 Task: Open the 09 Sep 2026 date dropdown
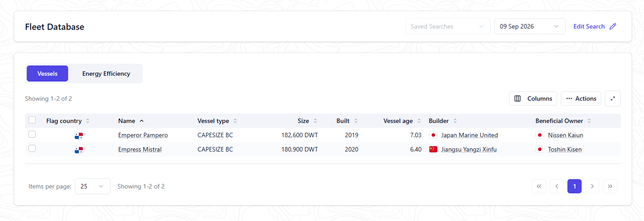530,26
